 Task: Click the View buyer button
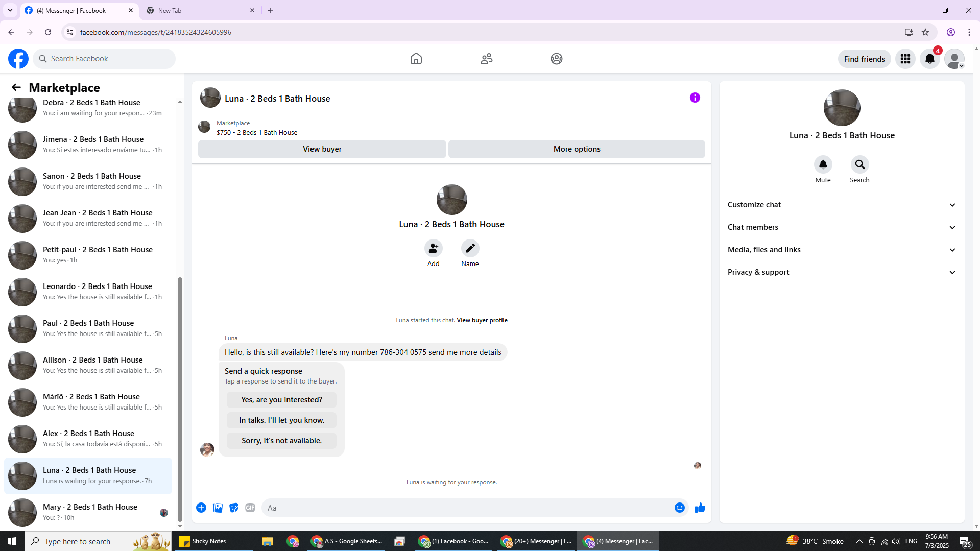click(322, 149)
